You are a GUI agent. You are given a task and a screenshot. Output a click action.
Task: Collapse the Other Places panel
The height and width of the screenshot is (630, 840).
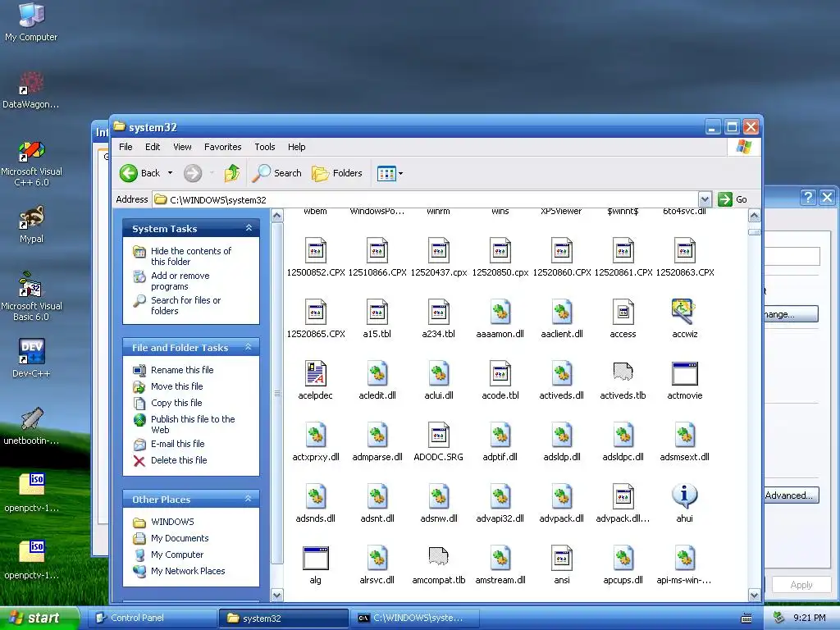[x=249, y=499]
